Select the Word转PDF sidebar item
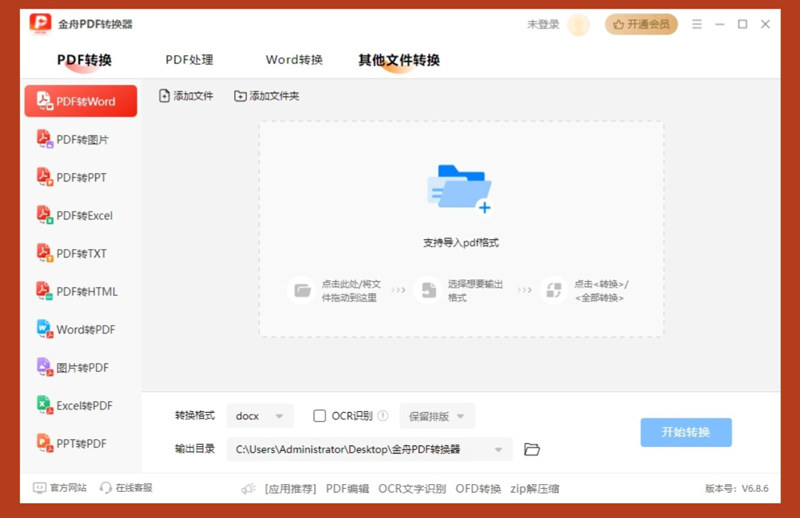 click(x=81, y=330)
